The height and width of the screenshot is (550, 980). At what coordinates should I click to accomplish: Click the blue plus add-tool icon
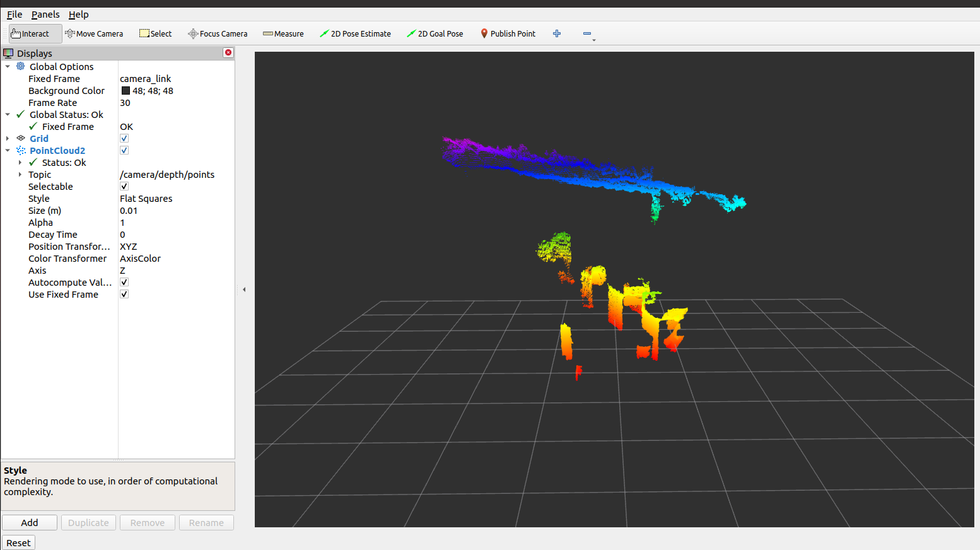pos(557,33)
